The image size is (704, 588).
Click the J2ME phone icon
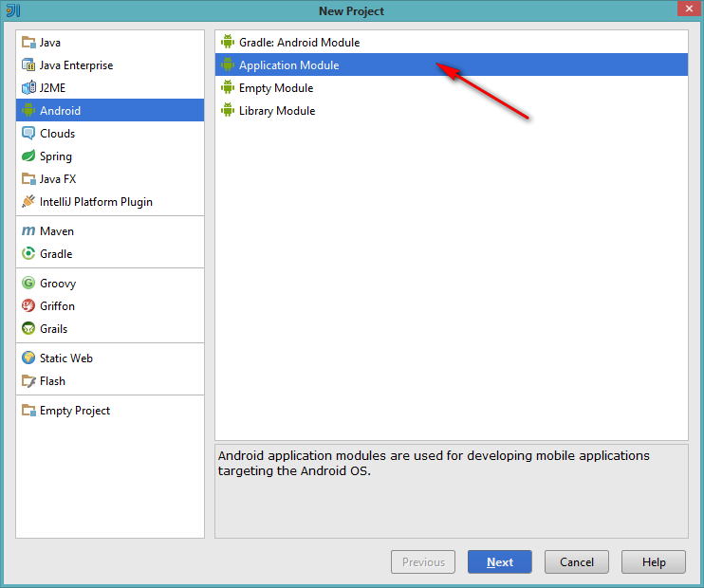point(28,87)
